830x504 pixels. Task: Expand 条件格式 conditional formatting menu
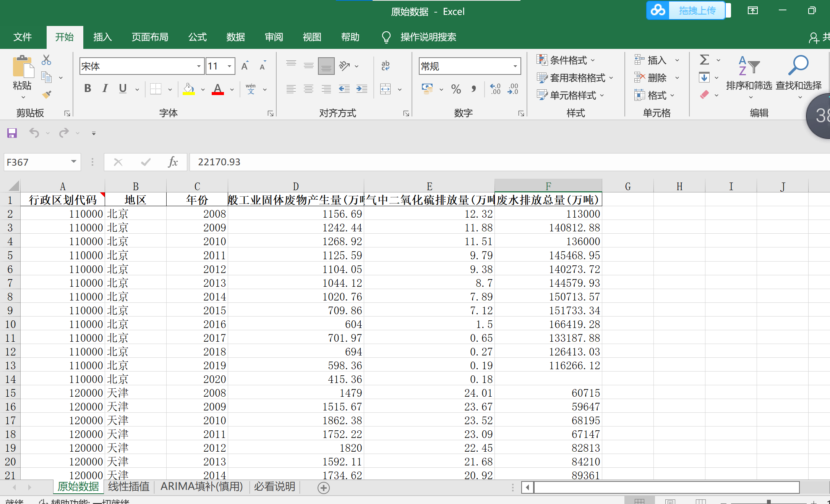(566, 60)
